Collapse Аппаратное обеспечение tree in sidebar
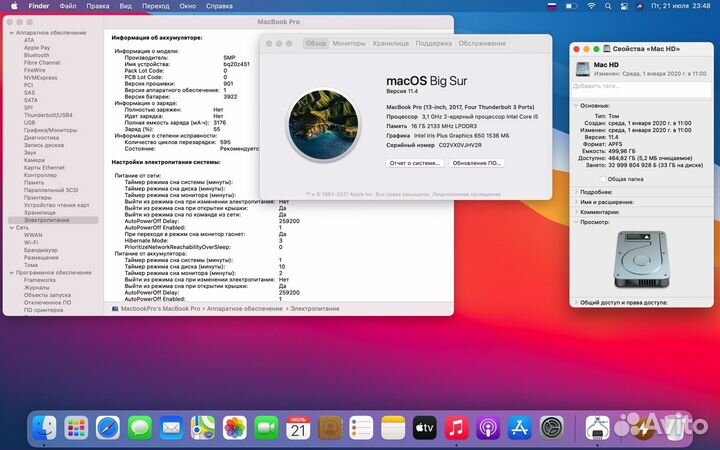Screen dimensions: 720x450 tap(11, 33)
